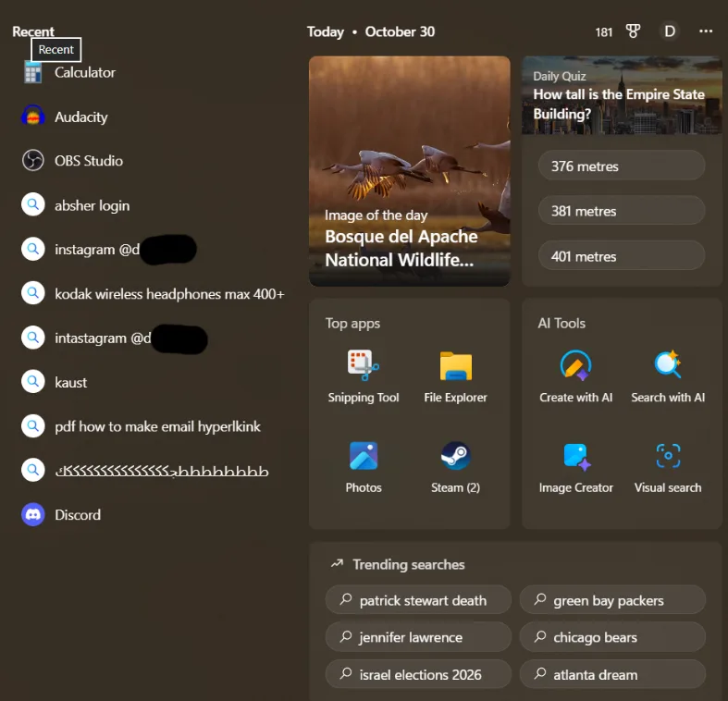Open OBS Studio recent app
The image size is (728, 701).
[x=72, y=161]
